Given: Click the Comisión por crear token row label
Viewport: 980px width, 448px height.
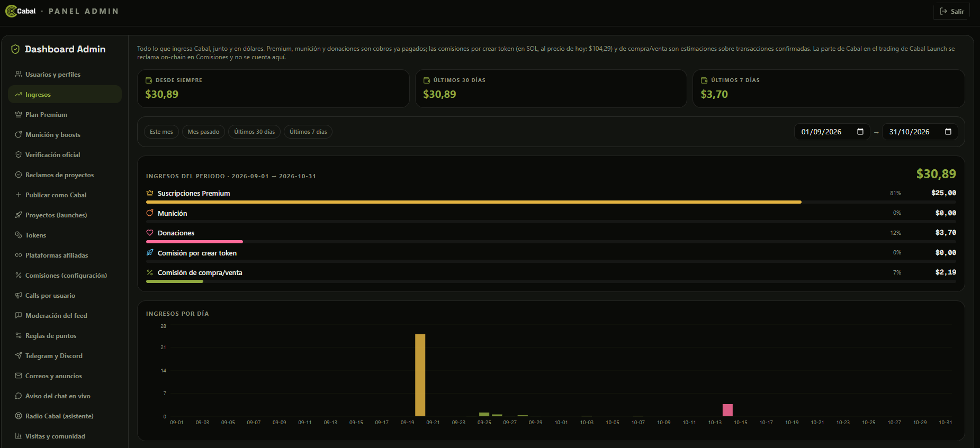Looking at the screenshot, I should (197, 253).
